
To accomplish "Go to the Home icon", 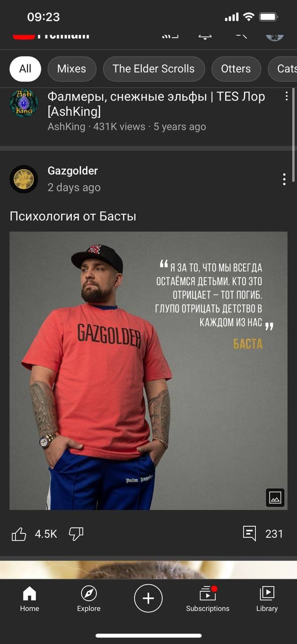I will [30, 594].
